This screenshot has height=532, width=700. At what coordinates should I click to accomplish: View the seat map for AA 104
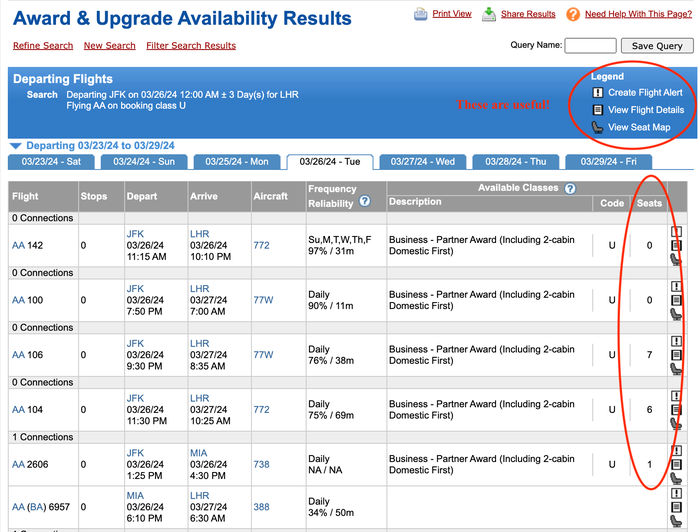tap(676, 424)
